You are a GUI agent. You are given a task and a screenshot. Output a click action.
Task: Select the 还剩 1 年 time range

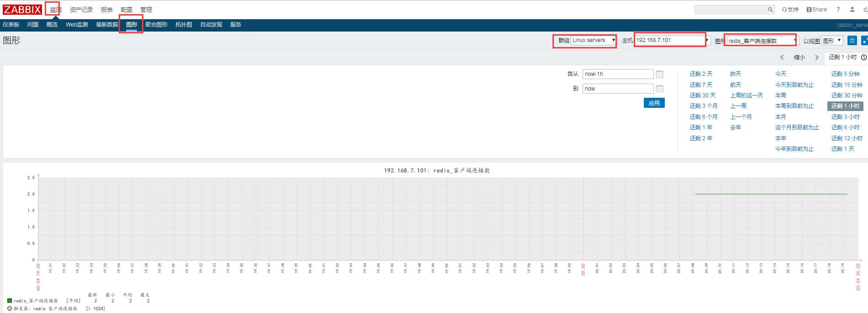click(701, 127)
